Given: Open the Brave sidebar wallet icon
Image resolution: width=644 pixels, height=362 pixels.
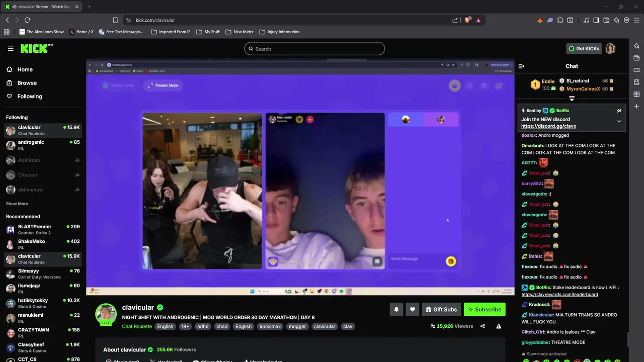Looking at the screenshot, I should (636, 58).
